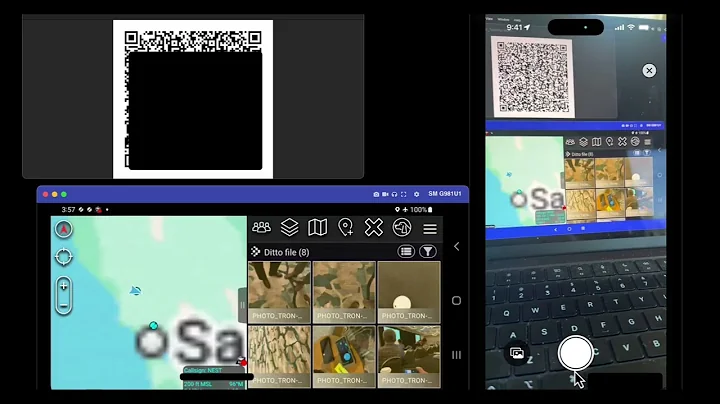Click the QR code shown in phone viewfinder
This screenshot has width=720, height=404.
533,77
